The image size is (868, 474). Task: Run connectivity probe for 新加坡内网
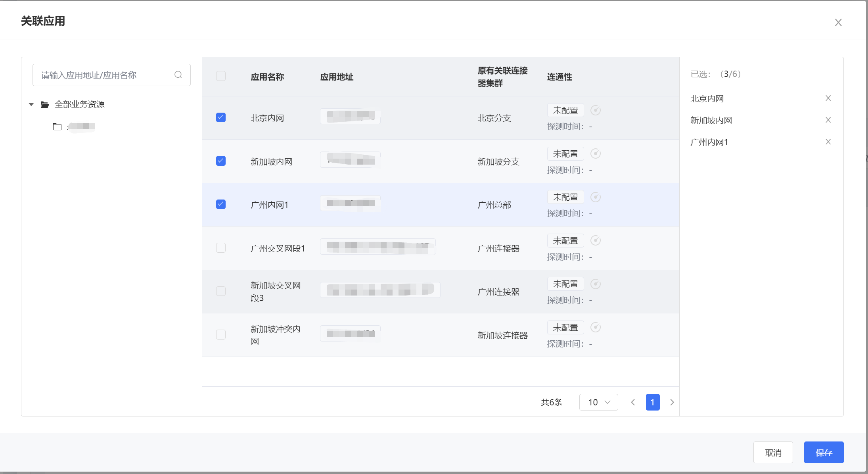tap(595, 154)
